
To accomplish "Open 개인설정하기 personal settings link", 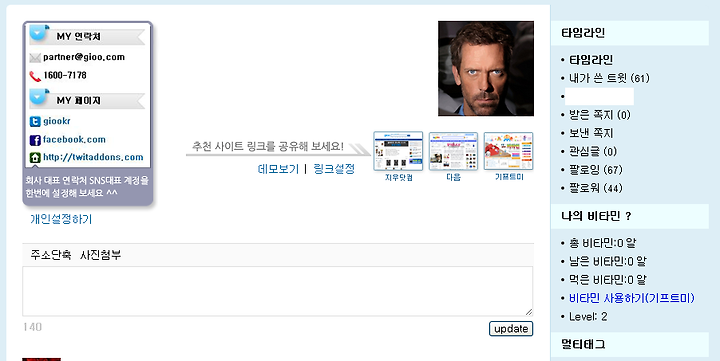I will coord(61,219).
